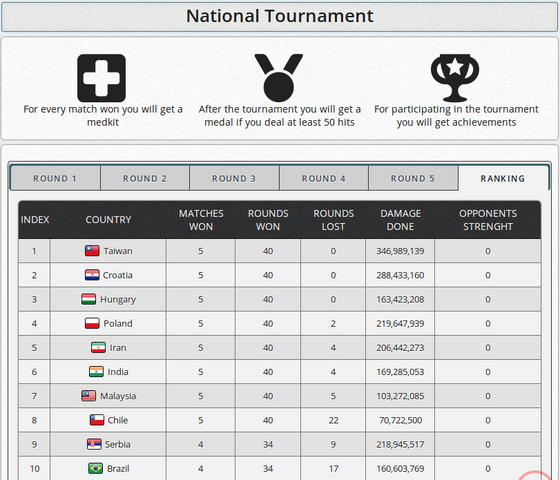This screenshot has width=560, height=480.
Task: Click the Croatia flag icon
Action: click(x=92, y=275)
